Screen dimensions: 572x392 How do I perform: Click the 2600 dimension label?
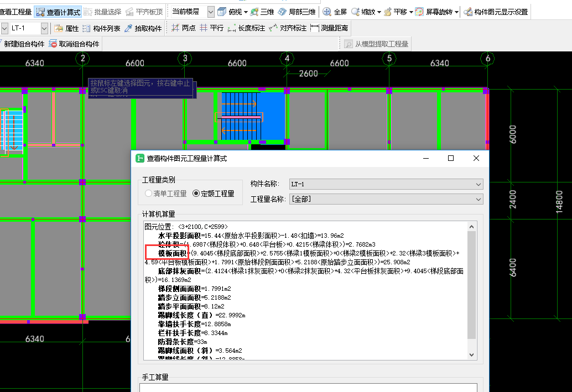coord(308,74)
